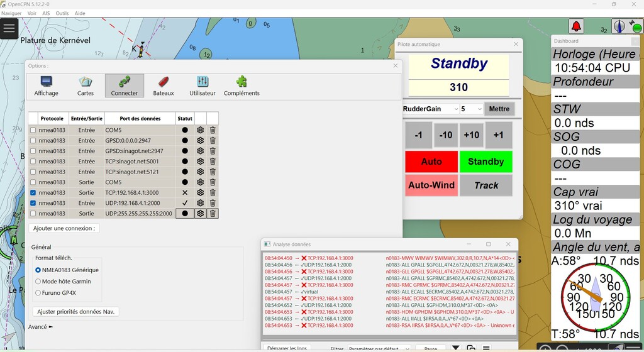Click Ajouter une connexion button
The image size is (644, 352).
pyautogui.click(x=64, y=228)
